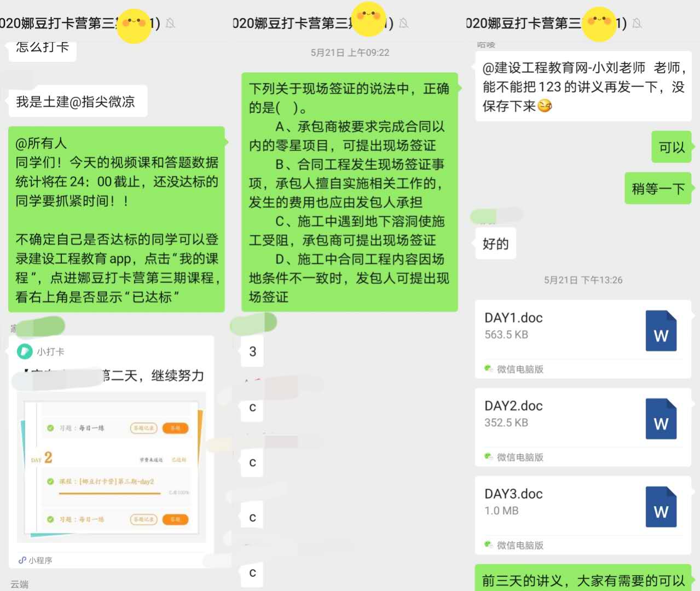
Task: Click the 小打卡 mini-program logo
Action: pos(24,352)
